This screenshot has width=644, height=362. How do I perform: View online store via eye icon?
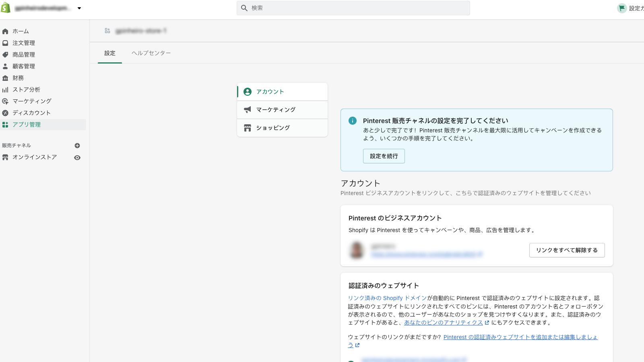(77, 158)
